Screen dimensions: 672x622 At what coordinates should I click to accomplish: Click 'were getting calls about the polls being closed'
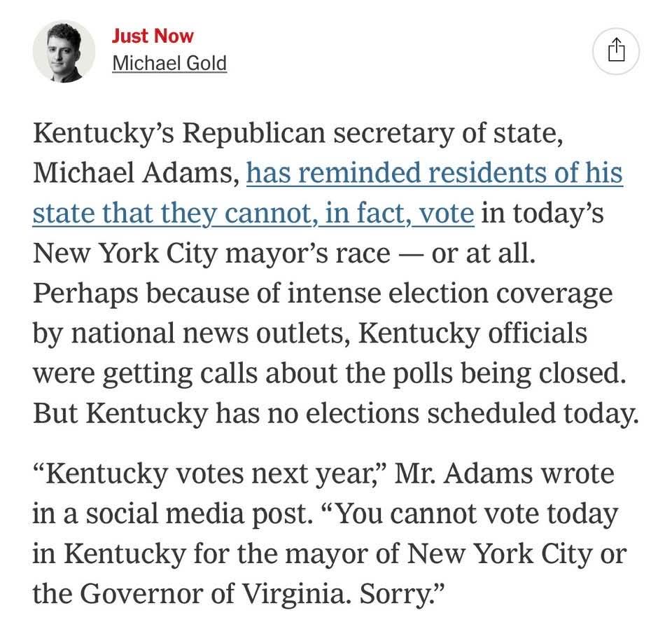coord(325,373)
